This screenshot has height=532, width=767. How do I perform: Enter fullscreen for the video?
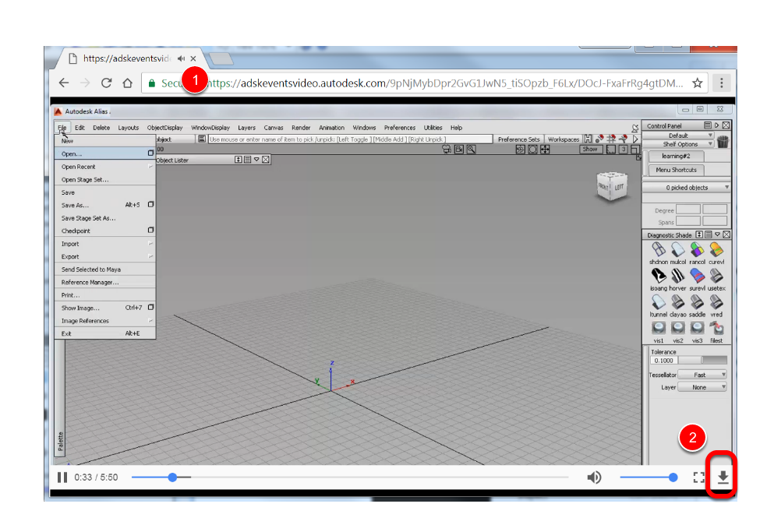(x=699, y=477)
